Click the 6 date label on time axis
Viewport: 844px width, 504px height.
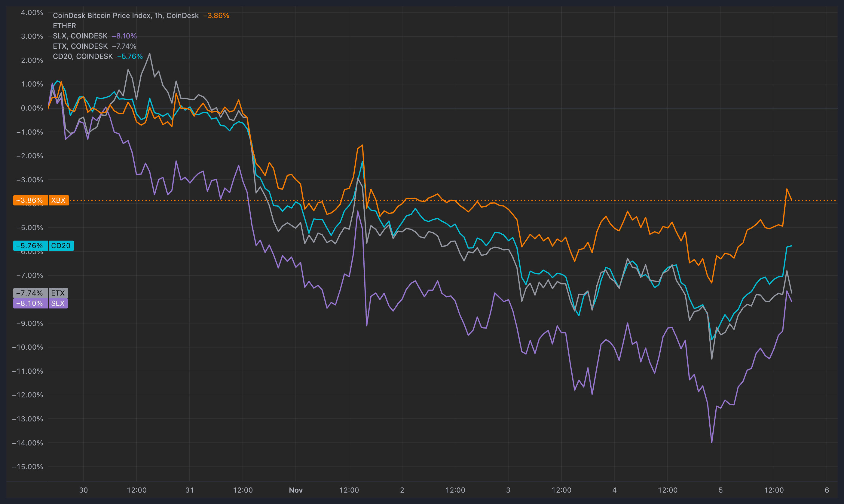pos(827,490)
